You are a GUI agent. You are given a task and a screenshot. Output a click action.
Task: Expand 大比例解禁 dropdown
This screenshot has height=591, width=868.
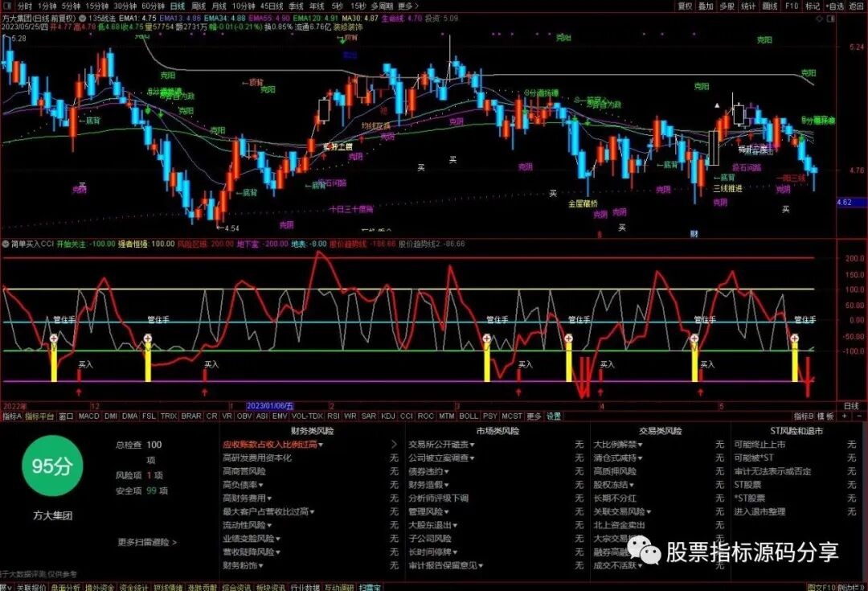[618, 444]
